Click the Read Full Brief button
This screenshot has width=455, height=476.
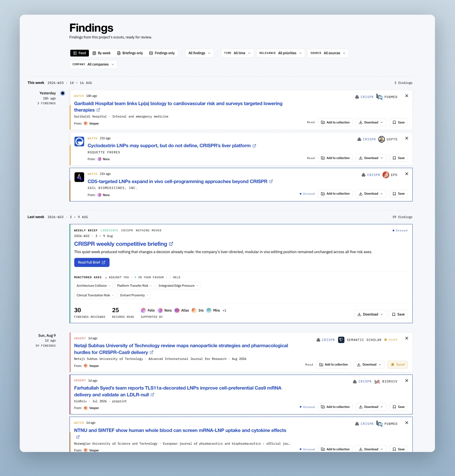(92, 262)
